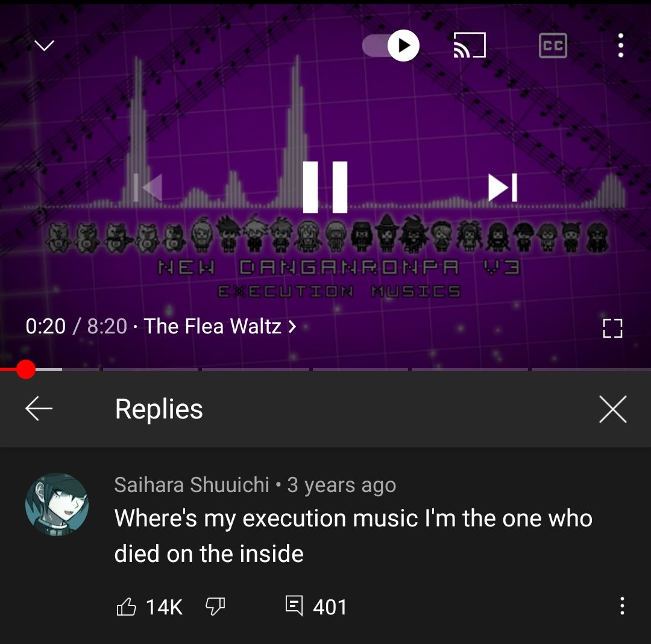651x644 pixels.
Task: Click the red progress bar scrubber
Action: 26,369
